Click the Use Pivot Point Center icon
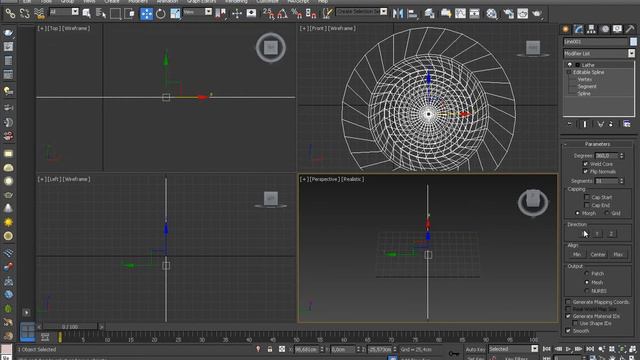 click(220, 13)
